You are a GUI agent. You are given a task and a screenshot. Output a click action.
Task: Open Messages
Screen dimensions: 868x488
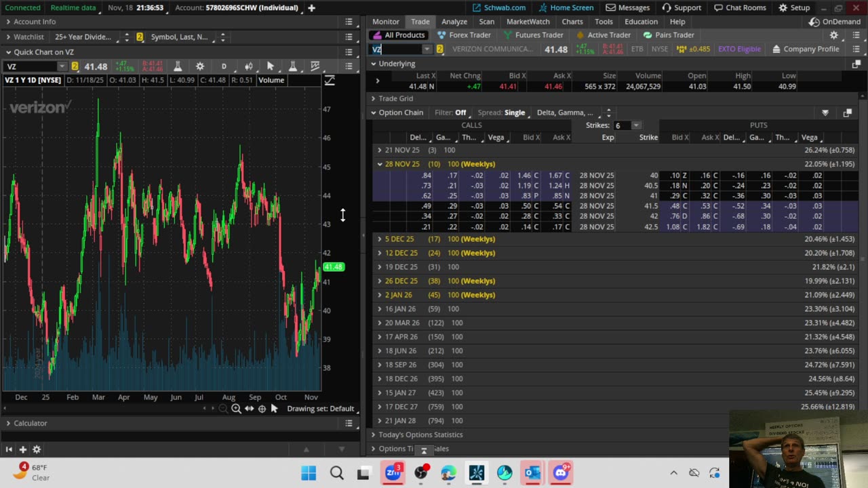click(628, 7)
